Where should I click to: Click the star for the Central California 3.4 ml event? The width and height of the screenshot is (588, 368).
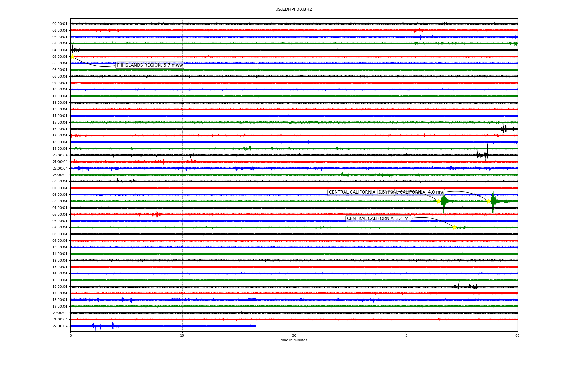(454, 227)
